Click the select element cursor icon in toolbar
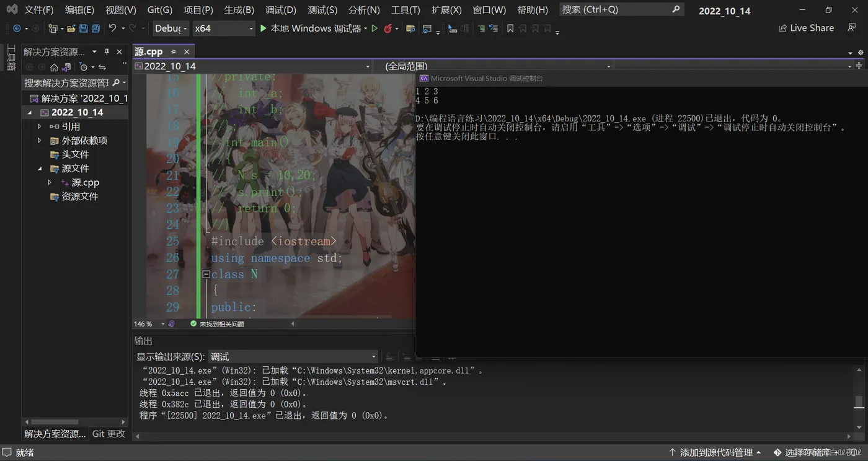 [x=452, y=29]
